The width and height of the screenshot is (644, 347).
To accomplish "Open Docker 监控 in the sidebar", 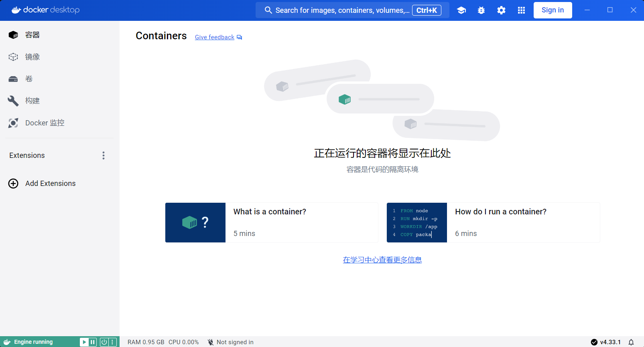I will [x=44, y=123].
